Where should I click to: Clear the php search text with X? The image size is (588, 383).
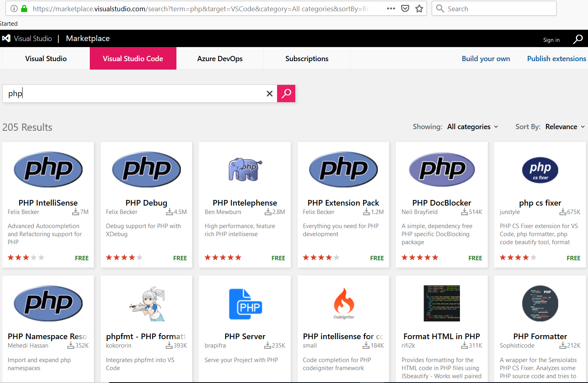[x=269, y=93]
